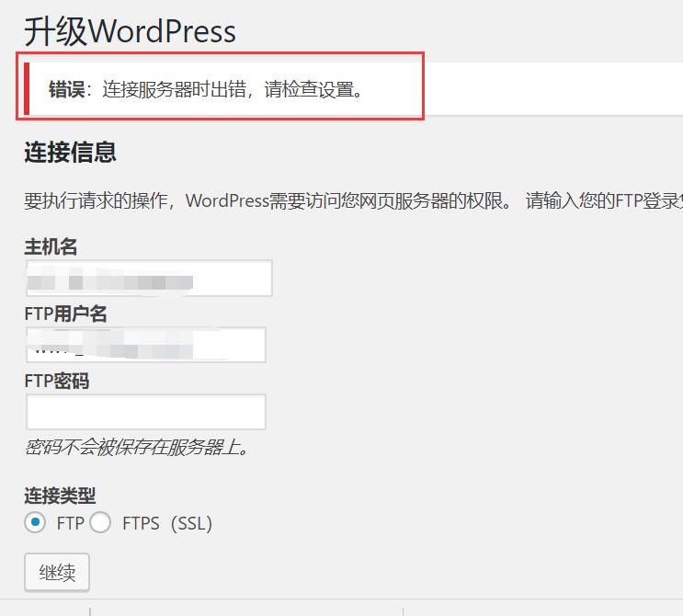Select the FTP connection type radio button
683x616 pixels.
click(35, 522)
